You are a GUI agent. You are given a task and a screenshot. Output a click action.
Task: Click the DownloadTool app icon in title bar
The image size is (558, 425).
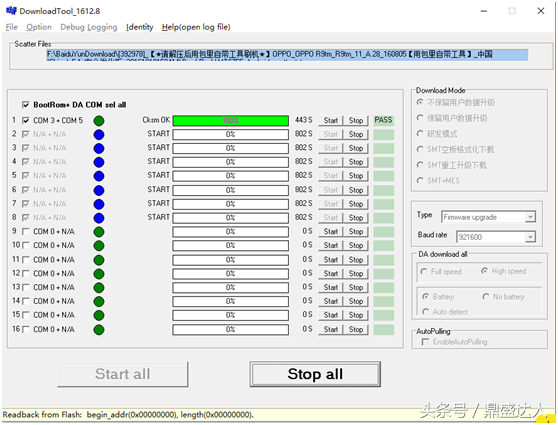pos(11,11)
